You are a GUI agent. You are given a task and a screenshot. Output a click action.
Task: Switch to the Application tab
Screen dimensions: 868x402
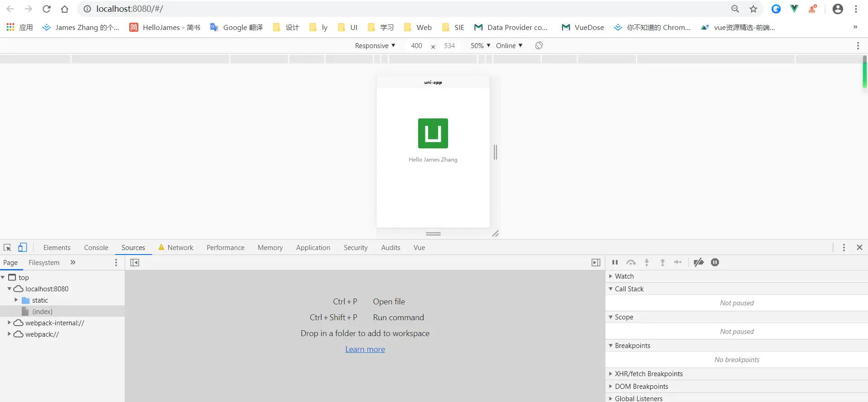coord(313,247)
